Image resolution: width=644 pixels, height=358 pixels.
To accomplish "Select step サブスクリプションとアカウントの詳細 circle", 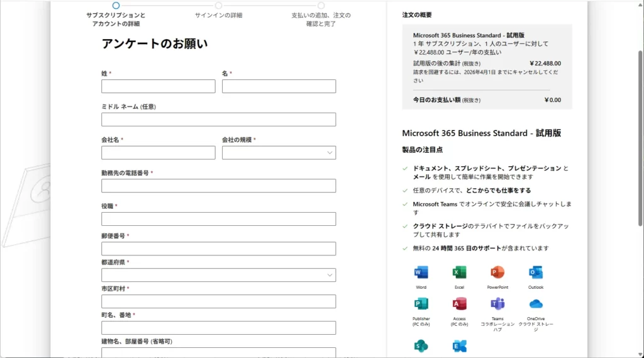I will tap(116, 5).
